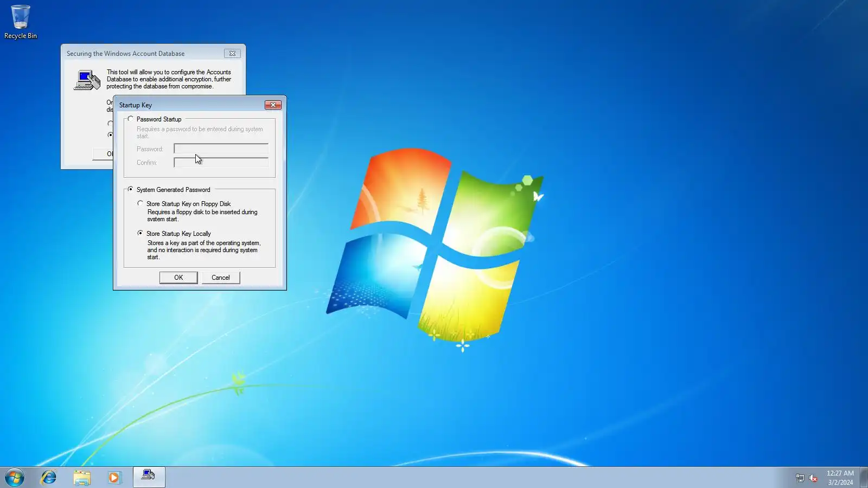Launch Windows Media Player from the taskbar
The height and width of the screenshot is (488, 868).
[x=114, y=478]
